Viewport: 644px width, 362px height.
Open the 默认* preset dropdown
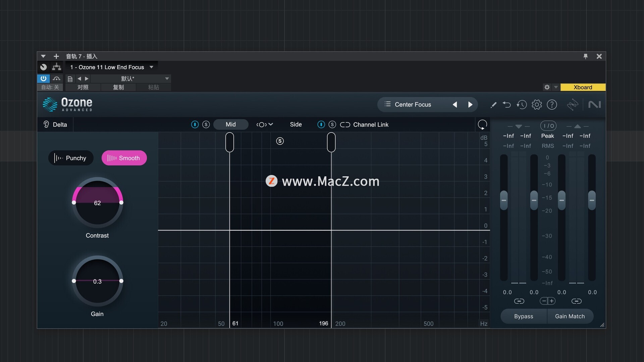coord(131,78)
